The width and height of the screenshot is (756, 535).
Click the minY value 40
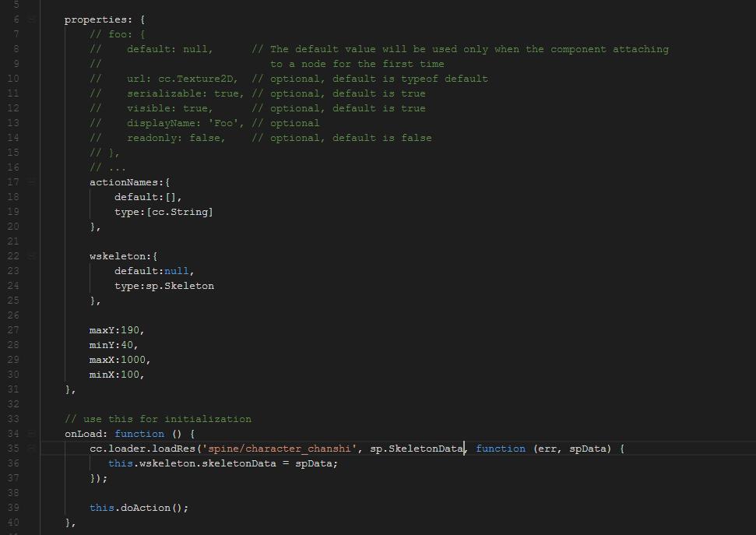tap(128, 345)
